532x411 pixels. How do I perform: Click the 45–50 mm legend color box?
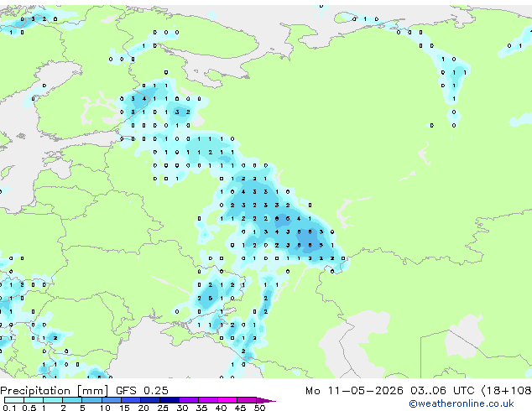[x=247, y=400]
